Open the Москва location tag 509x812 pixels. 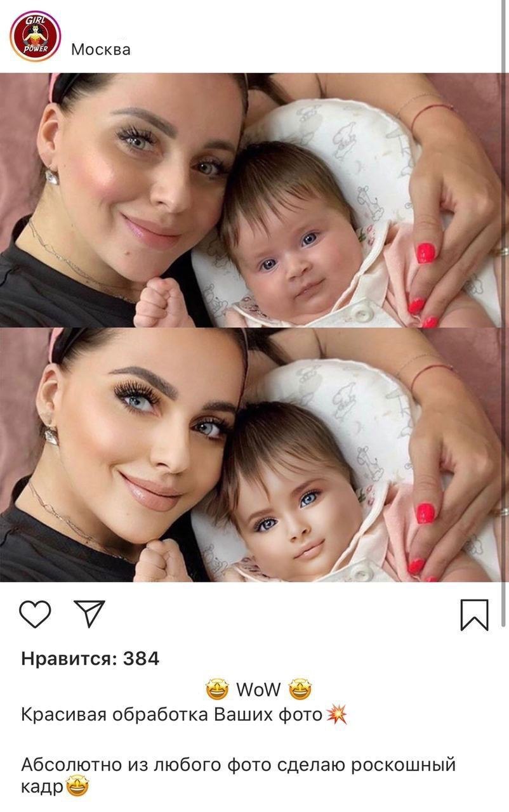(x=101, y=49)
